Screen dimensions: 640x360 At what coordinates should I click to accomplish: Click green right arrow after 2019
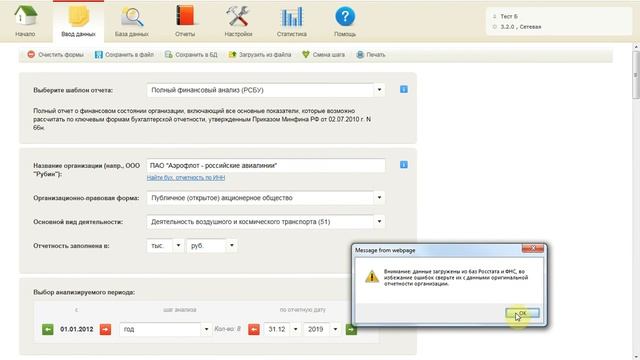351,329
